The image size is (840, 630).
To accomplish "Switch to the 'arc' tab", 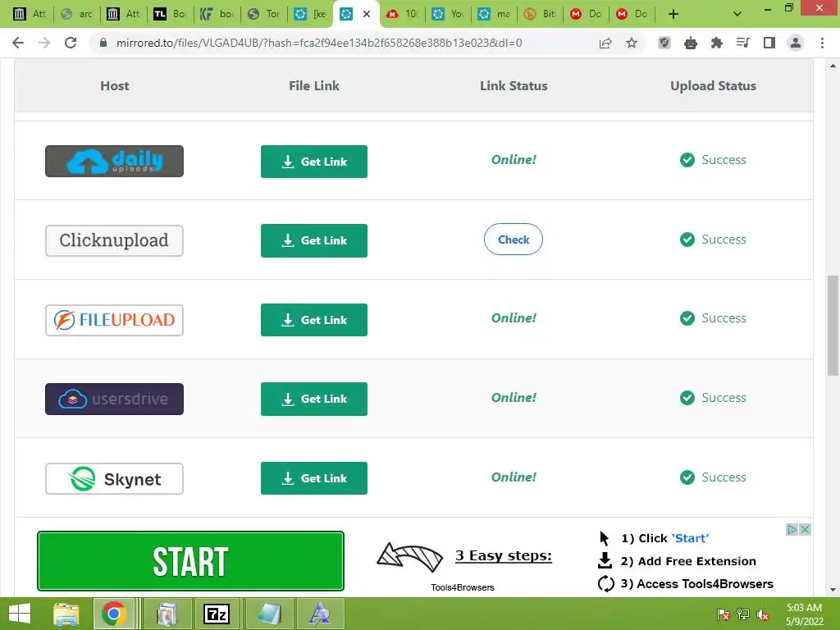I will 75,14.
